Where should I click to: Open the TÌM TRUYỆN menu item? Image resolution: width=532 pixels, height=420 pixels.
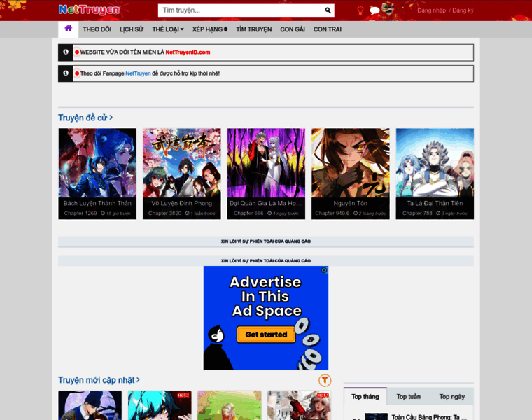pyautogui.click(x=254, y=29)
